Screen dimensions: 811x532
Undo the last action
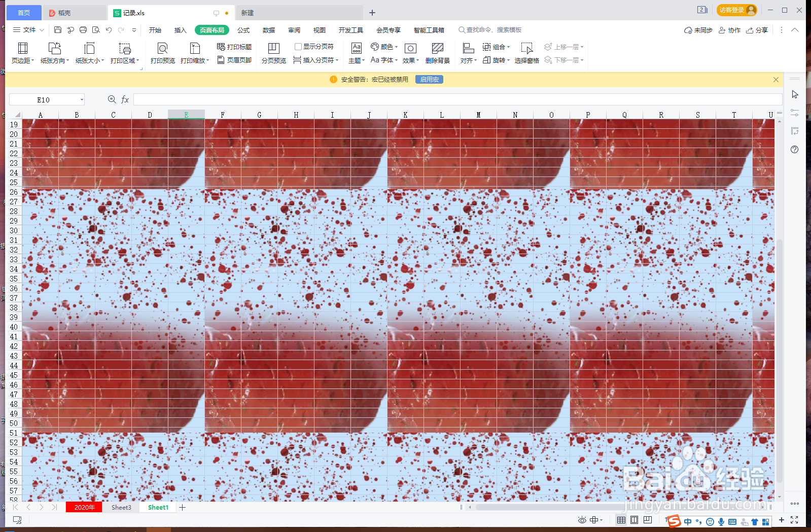(109, 30)
